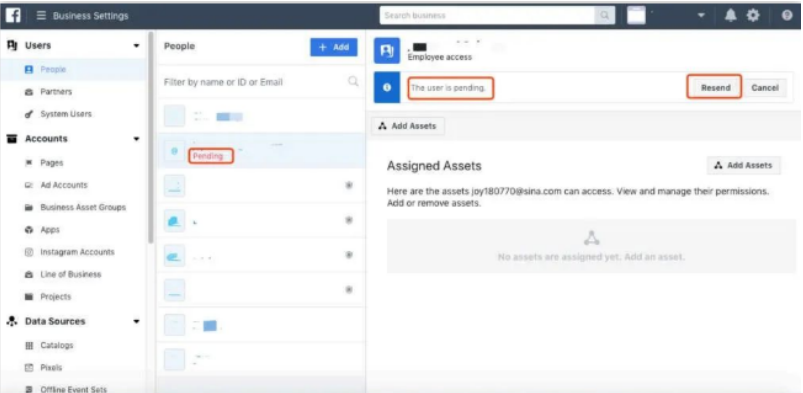Collapse the Data Sources section arrow
803x393 pixels.
tap(136, 322)
